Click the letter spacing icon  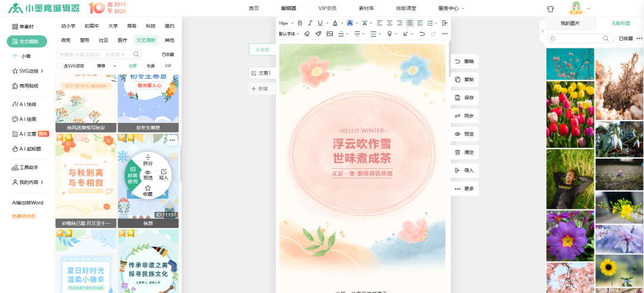364,23
